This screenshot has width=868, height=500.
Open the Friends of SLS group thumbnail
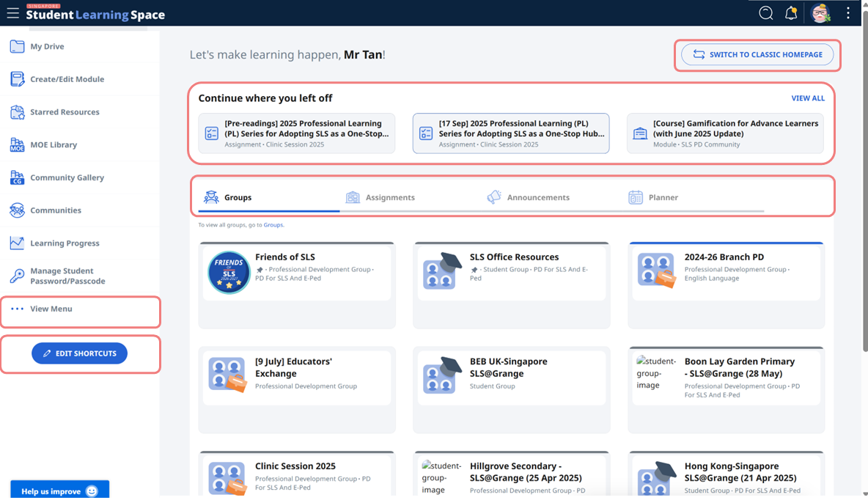(x=229, y=273)
